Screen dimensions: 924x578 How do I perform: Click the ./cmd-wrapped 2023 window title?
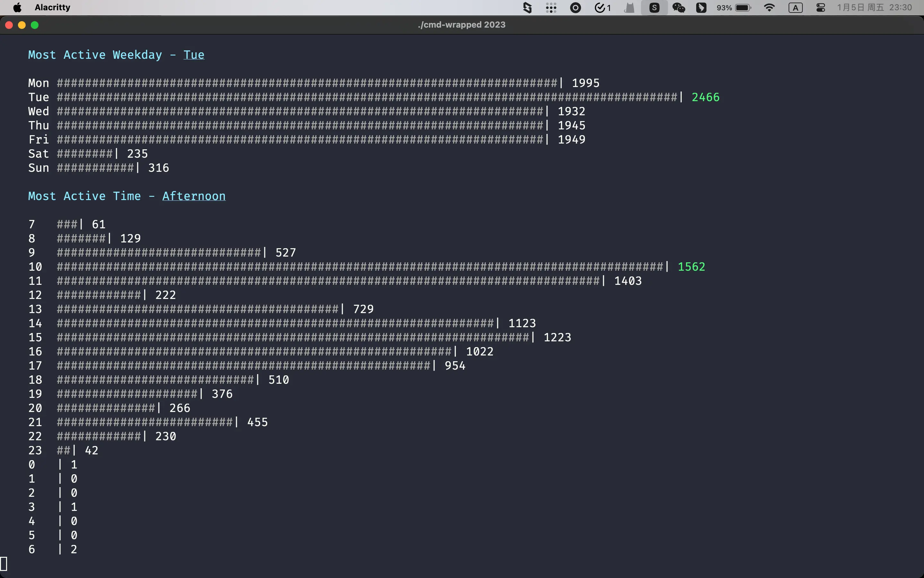(462, 24)
